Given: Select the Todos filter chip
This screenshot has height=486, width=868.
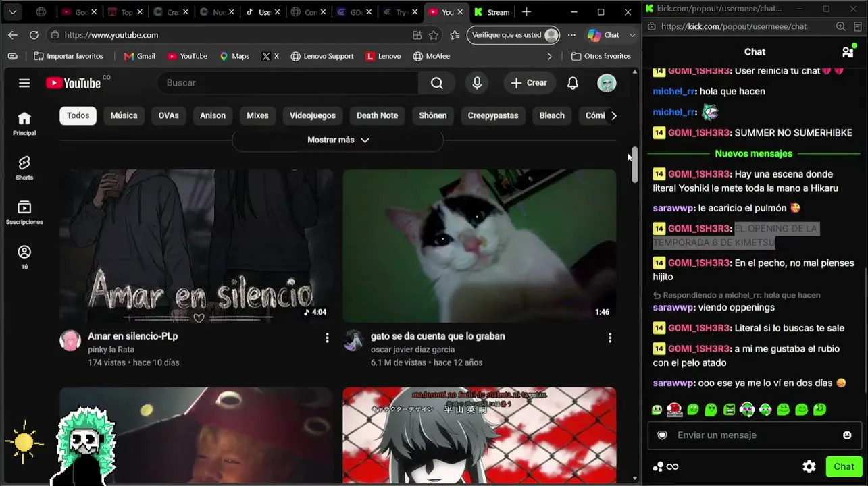Looking at the screenshot, I should [x=78, y=115].
